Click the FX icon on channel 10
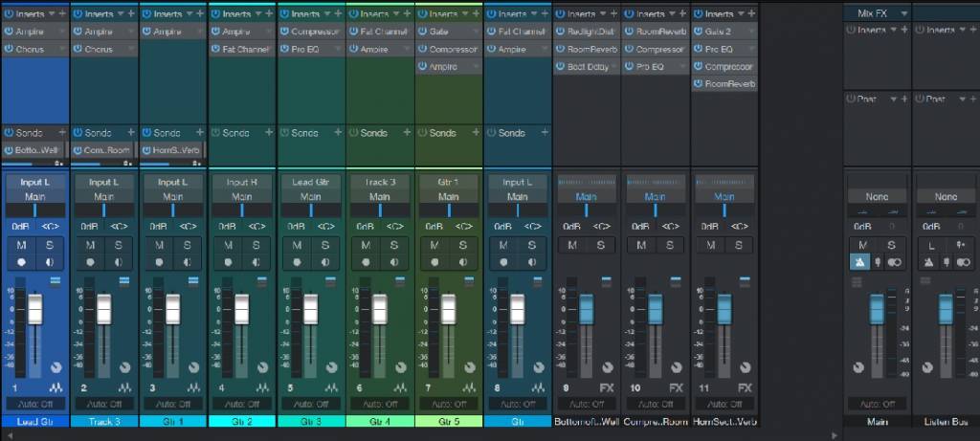980x441 pixels. (676, 387)
